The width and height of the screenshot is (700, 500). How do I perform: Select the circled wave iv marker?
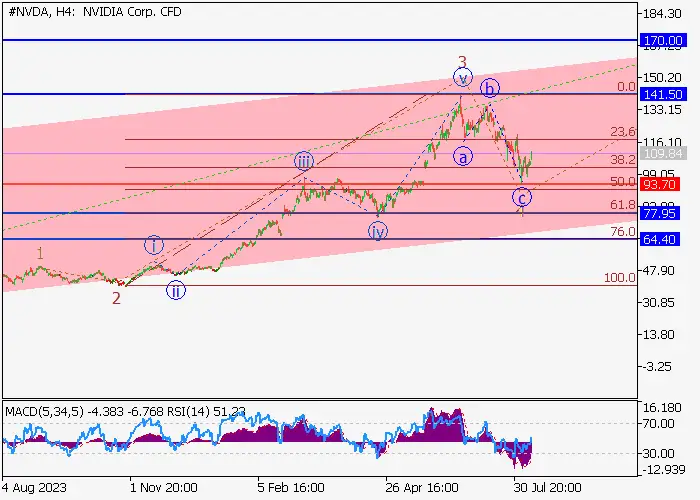(378, 231)
